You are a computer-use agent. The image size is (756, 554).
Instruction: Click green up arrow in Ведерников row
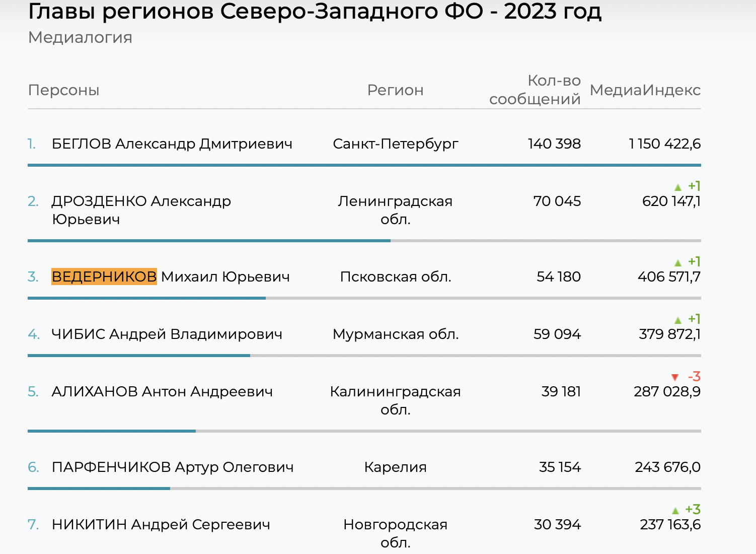pos(678,263)
